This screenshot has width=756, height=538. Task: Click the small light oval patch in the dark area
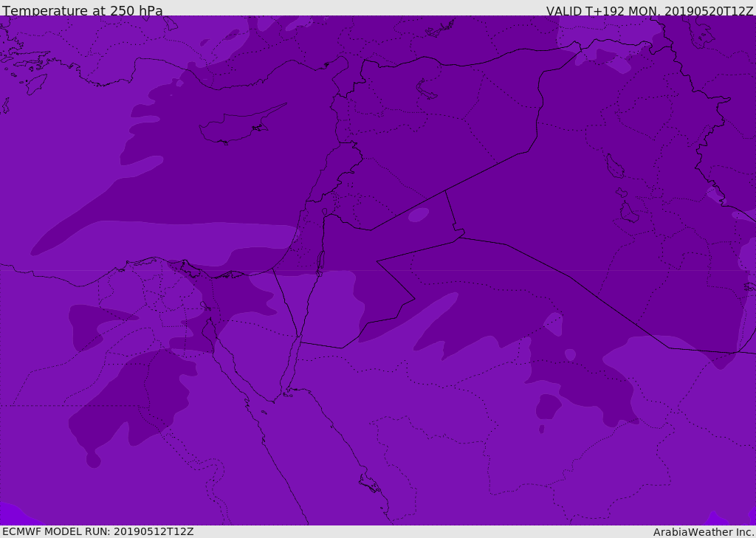419,215
